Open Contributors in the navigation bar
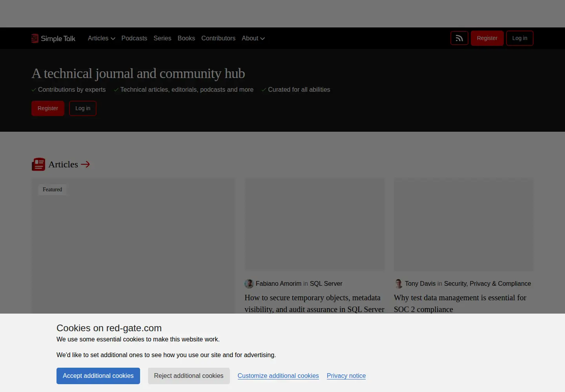Image resolution: width=565 pixels, height=392 pixels. [x=218, y=38]
